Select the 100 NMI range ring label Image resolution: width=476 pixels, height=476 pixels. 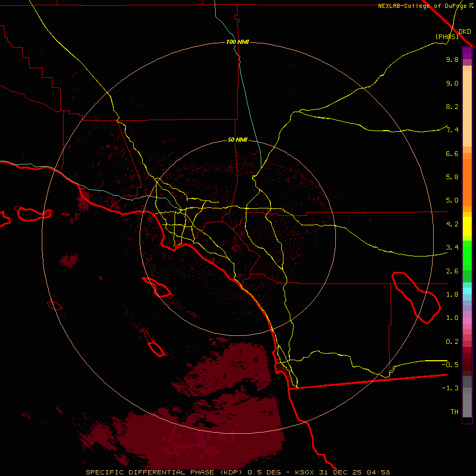click(x=237, y=42)
